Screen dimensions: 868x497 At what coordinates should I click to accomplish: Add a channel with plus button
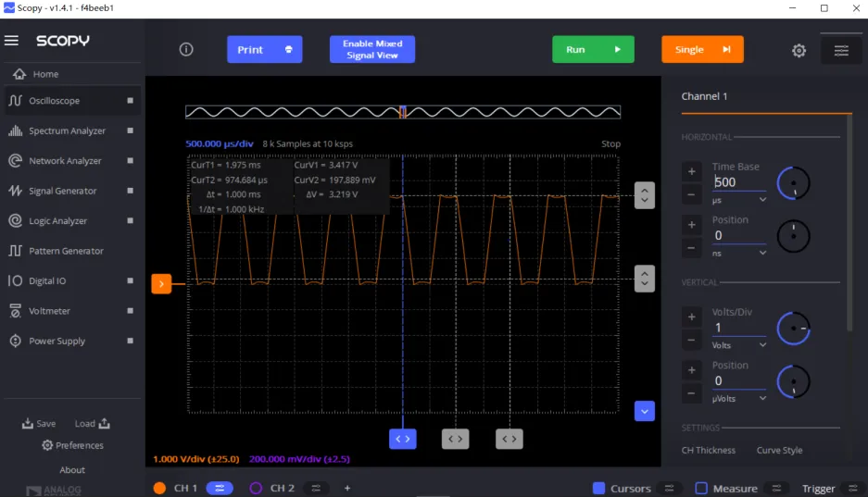347,488
